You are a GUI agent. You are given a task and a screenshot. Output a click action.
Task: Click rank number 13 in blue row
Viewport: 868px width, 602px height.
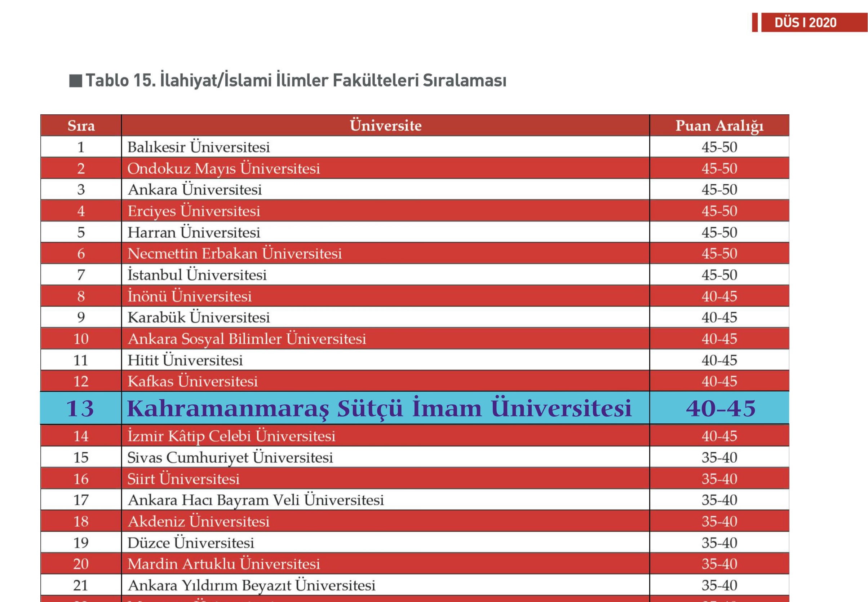(80, 408)
